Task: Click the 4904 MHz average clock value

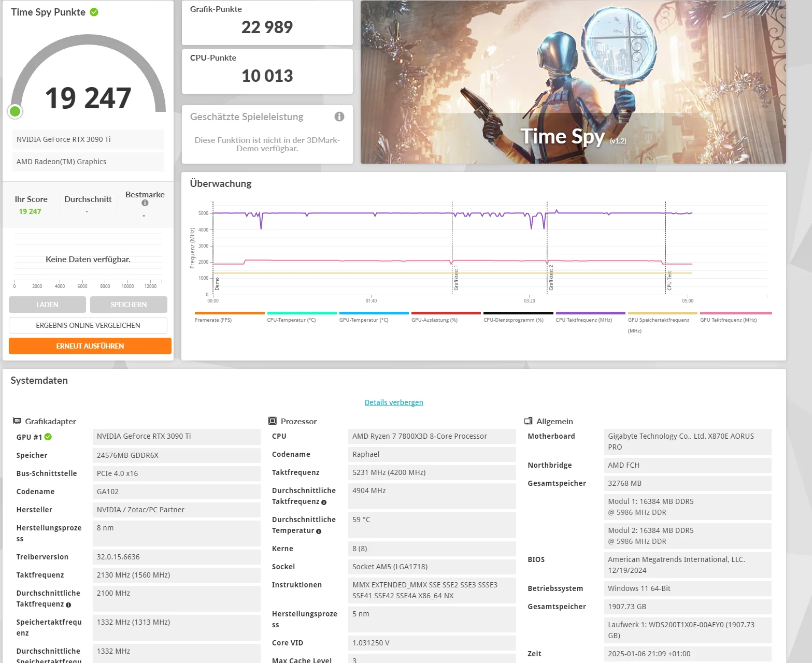Action: tap(432, 496)
